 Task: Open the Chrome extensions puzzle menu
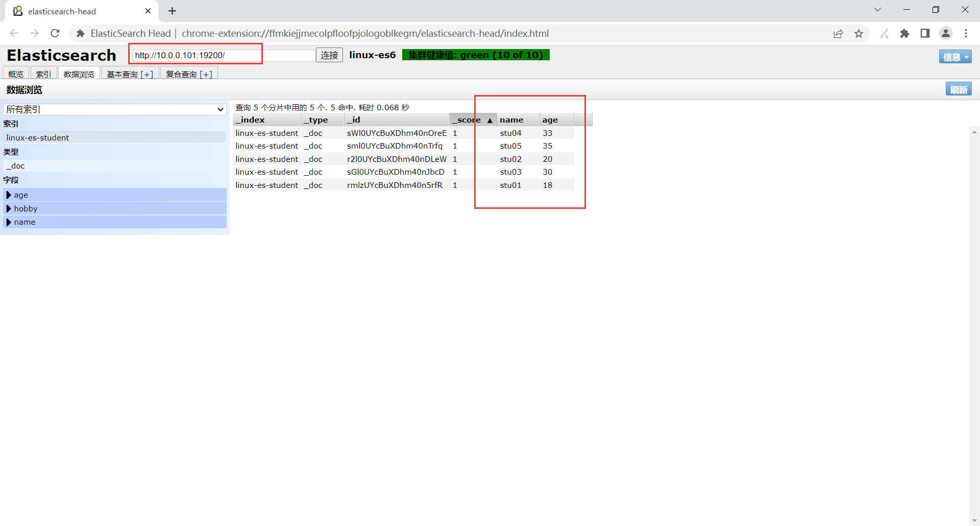(904, 33)
